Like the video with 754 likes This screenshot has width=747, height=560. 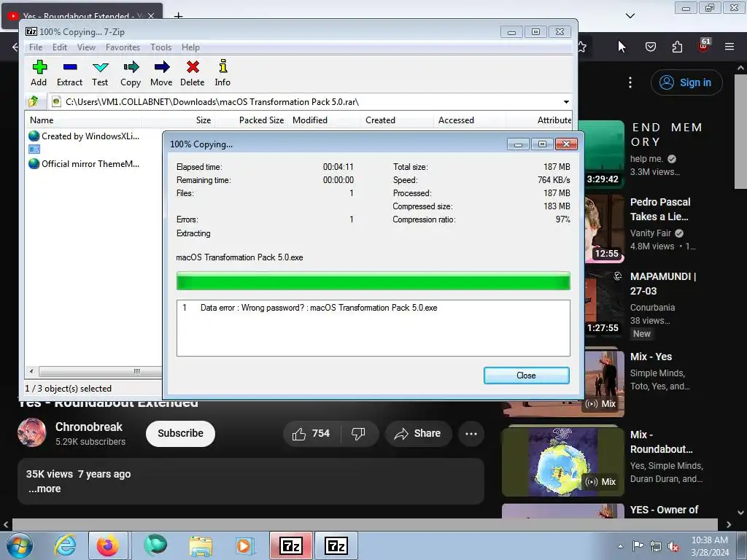[311, 433]
